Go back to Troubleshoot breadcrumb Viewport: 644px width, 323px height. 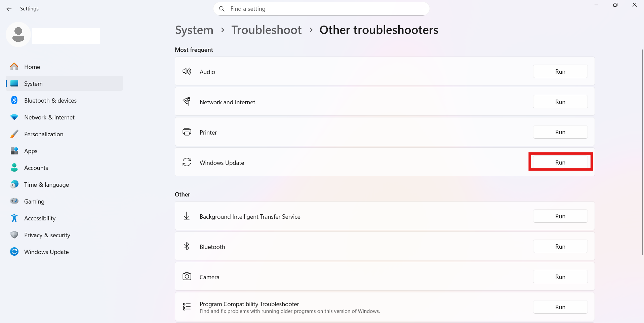266,30
